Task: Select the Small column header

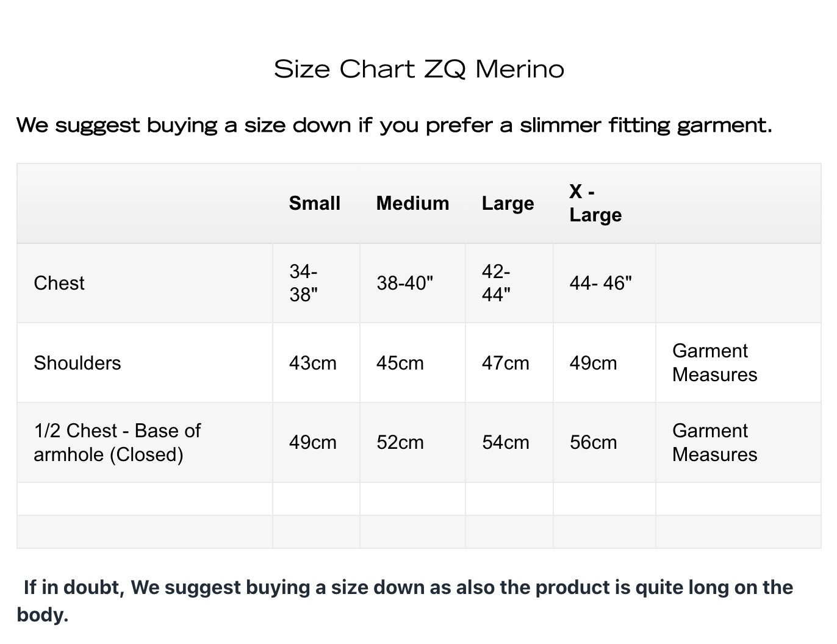Action: [x=315, y=203]
